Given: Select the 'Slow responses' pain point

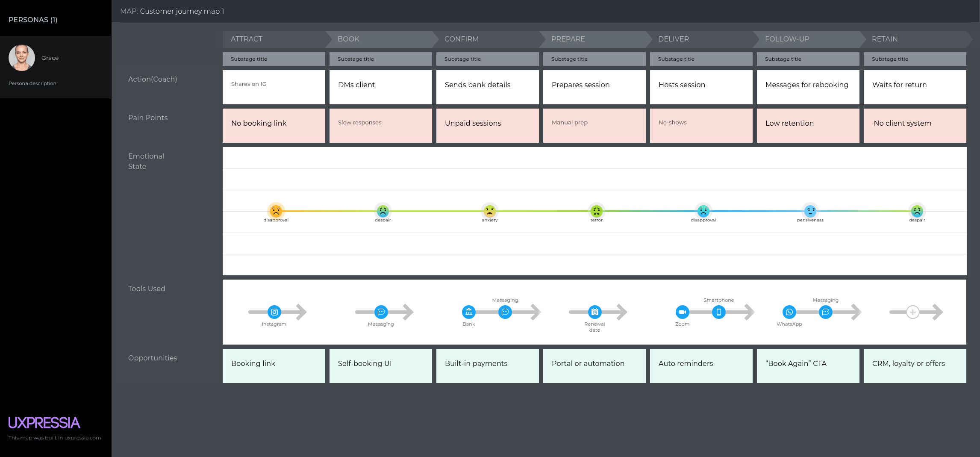Looking at the screenshot, I should (x=381, y=126).
